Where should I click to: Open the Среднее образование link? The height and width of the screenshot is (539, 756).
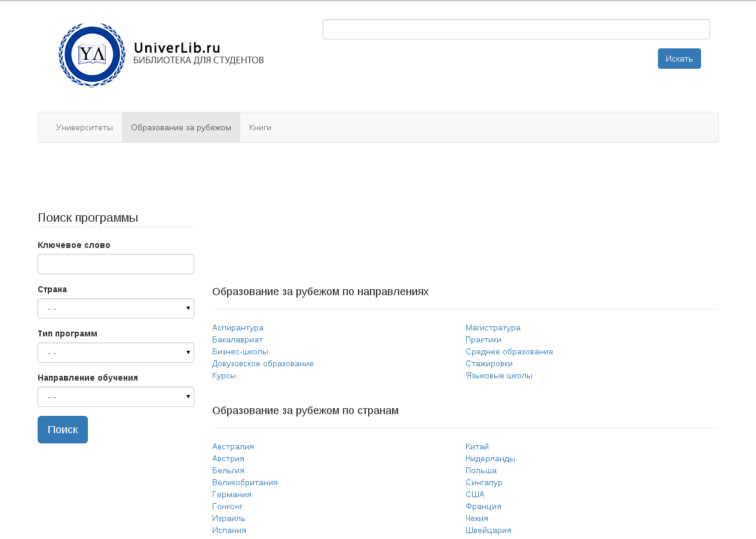(509, 351)
